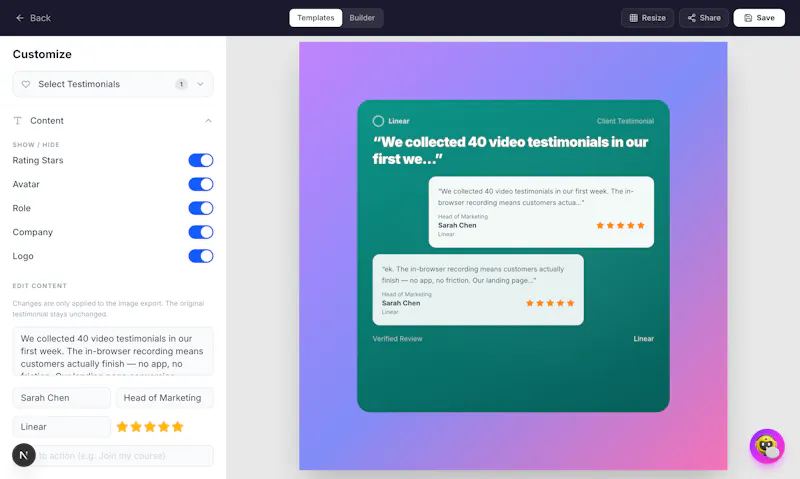The image size is (800, 479).
Task: Hide the Logo with its toggle
Action: point(201,256)
